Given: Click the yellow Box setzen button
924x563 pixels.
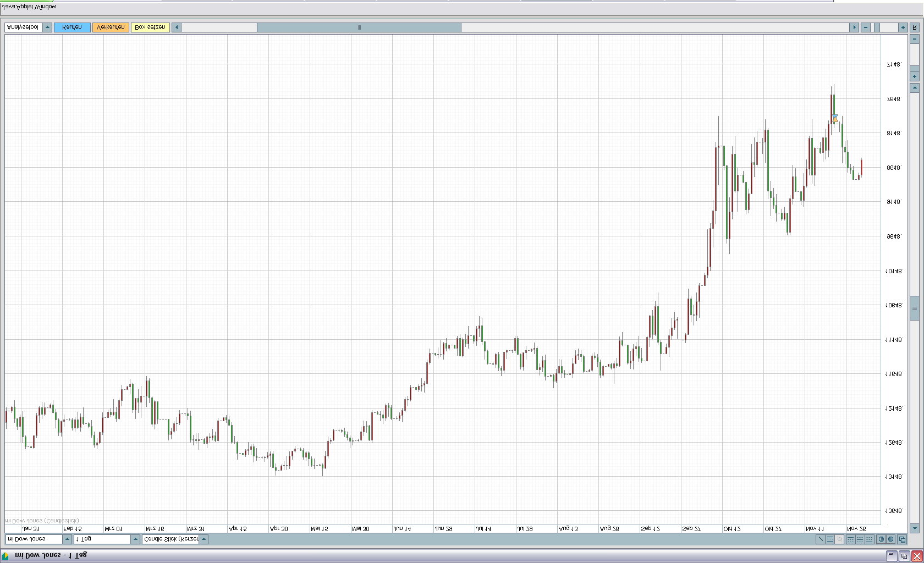Looking at the screenshot, I should coord(150,27).
